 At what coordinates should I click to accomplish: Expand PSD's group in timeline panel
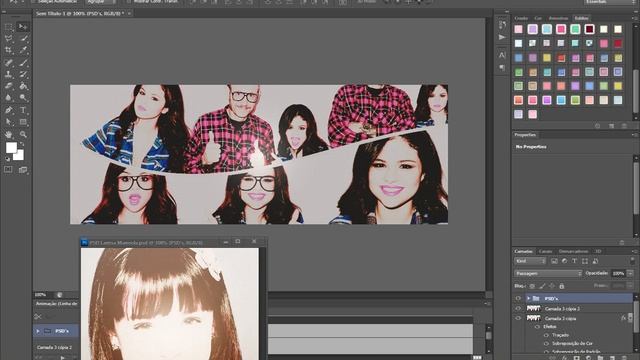coord(38,331)
